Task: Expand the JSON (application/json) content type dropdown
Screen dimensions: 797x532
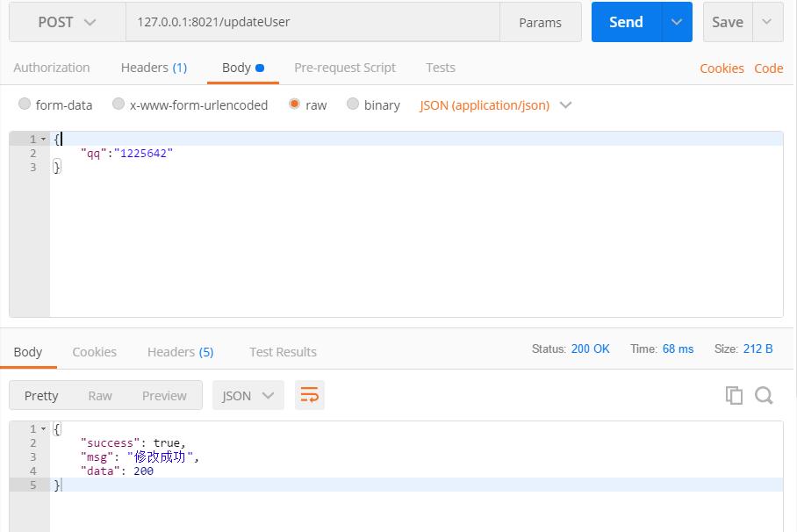Action: pos(496,105)
